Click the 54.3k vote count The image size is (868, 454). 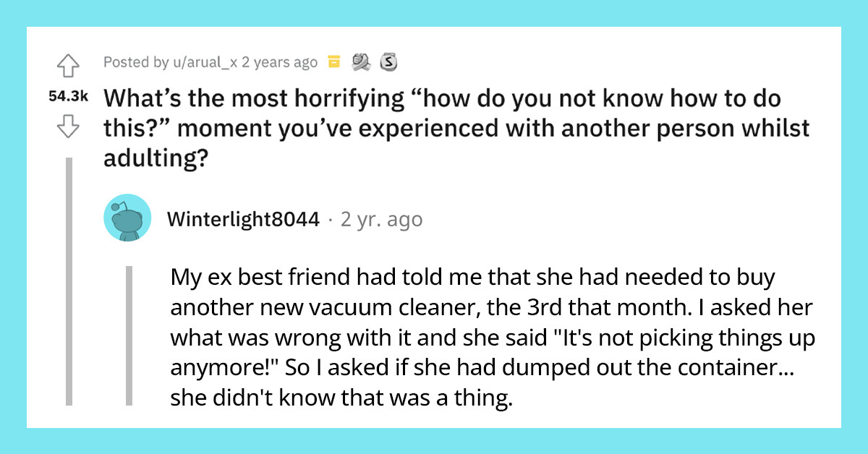69,94
